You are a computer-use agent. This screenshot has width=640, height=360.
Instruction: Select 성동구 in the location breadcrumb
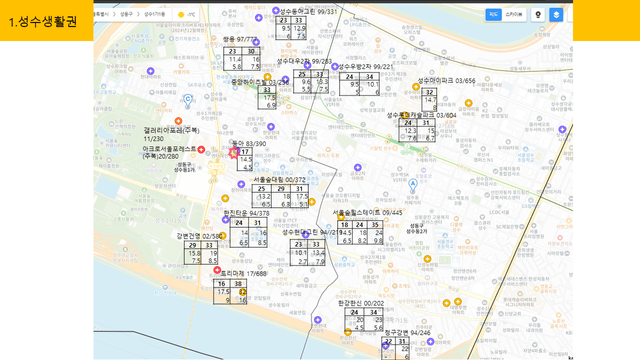pyautogui.click(x=126, y=14)
